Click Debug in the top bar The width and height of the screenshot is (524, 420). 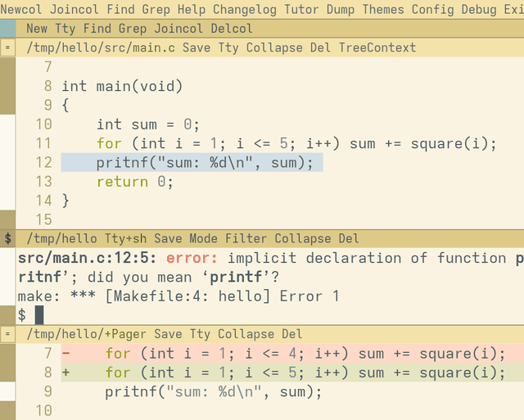point(479,9)
